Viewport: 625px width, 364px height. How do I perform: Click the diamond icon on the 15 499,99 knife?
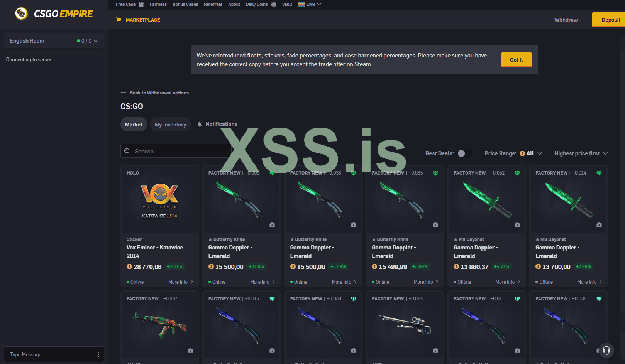click(435, 173)
